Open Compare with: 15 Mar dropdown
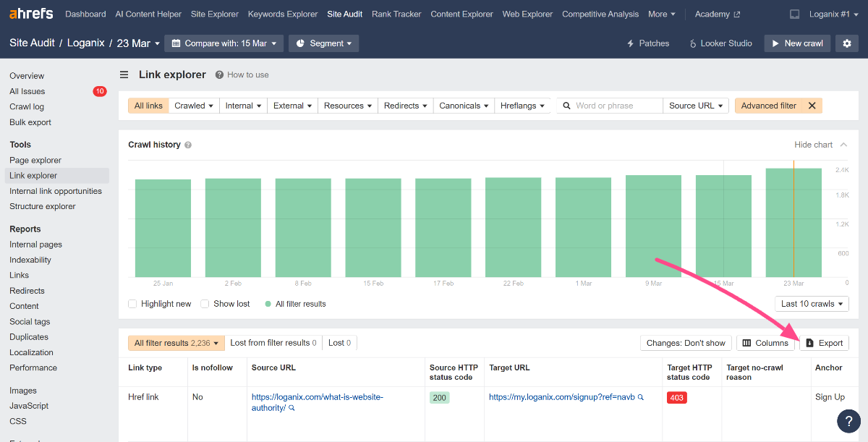Screen dimensions: 868x442 click(x=224, y=43)
